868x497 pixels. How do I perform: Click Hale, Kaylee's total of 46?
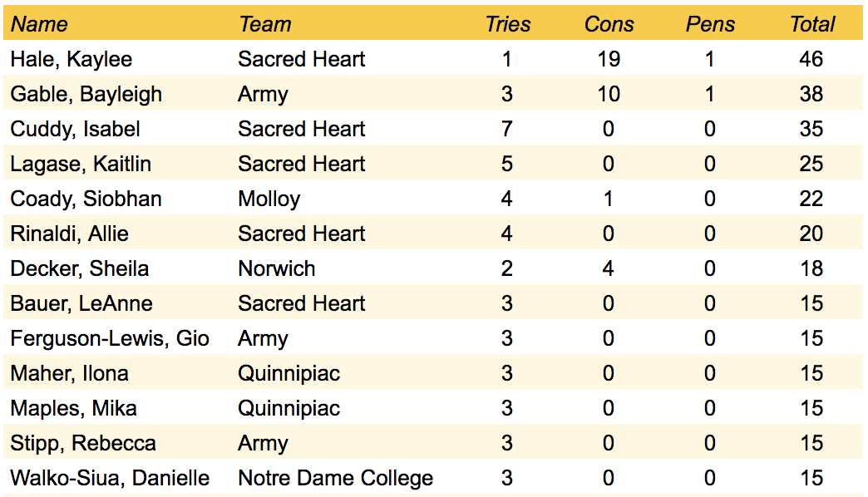click(811, 59)
